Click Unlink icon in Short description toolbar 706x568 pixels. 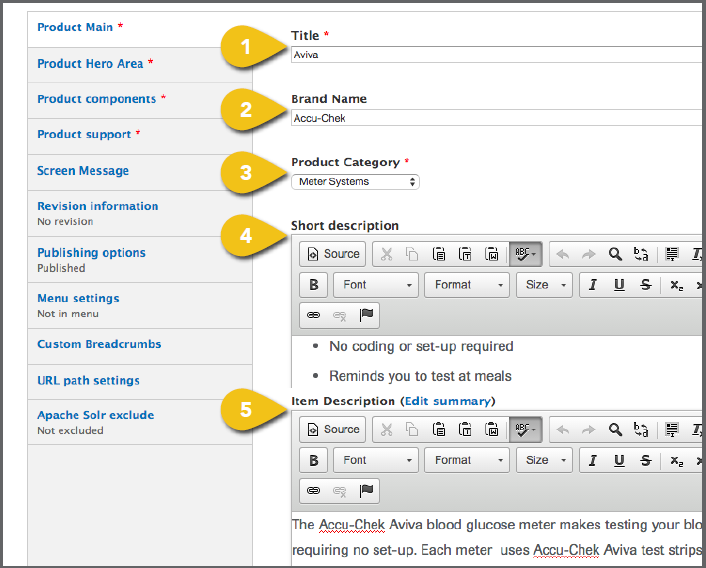(339, 316)
